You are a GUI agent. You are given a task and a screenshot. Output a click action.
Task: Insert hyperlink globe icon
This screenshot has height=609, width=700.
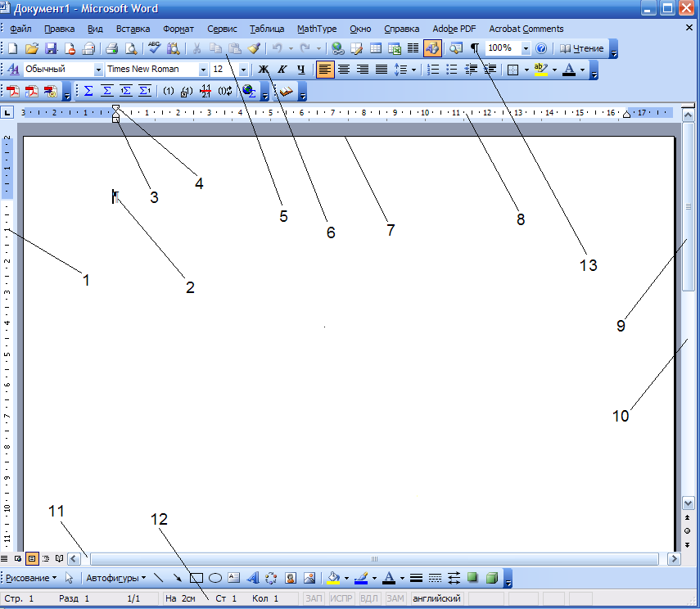(x=338, y=48)
